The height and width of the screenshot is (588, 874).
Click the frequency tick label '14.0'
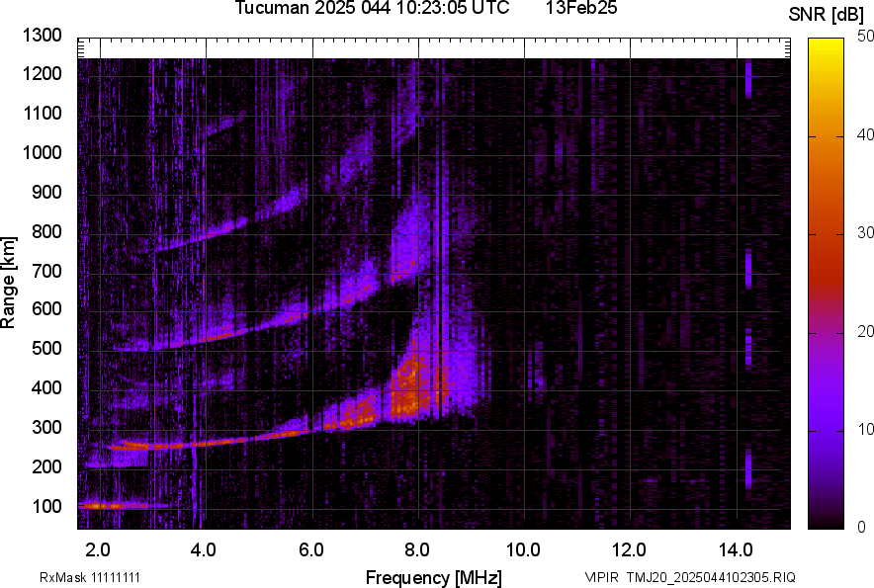[736, 550]
